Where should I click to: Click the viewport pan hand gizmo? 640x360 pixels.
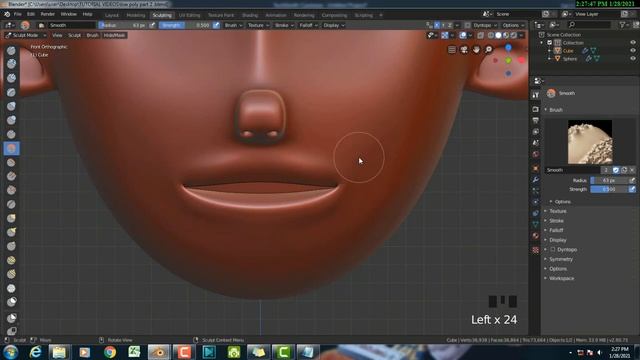(x=476, y=50)
